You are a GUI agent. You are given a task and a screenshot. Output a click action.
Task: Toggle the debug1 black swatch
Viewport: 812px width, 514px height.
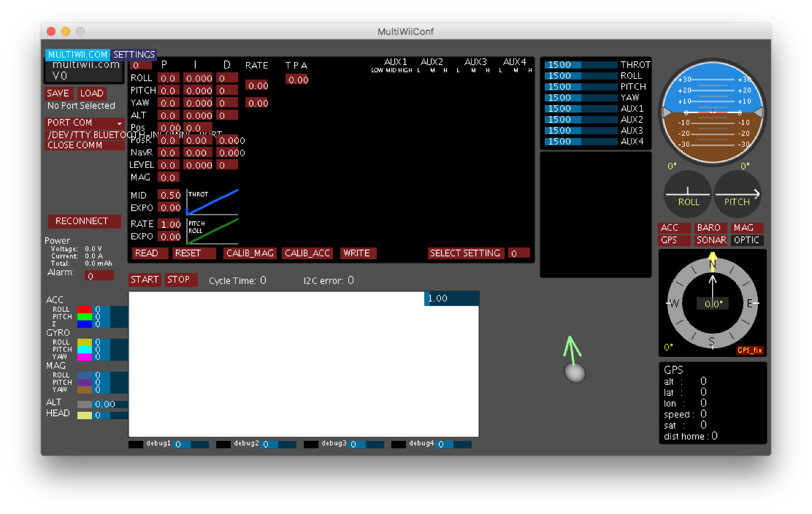click(x=136, y=444)
